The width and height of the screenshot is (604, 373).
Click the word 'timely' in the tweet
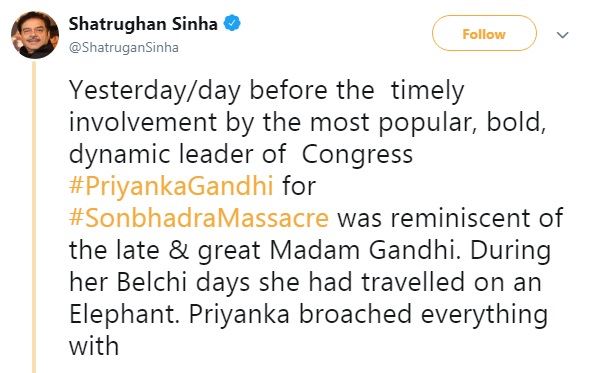coord(428,91)
